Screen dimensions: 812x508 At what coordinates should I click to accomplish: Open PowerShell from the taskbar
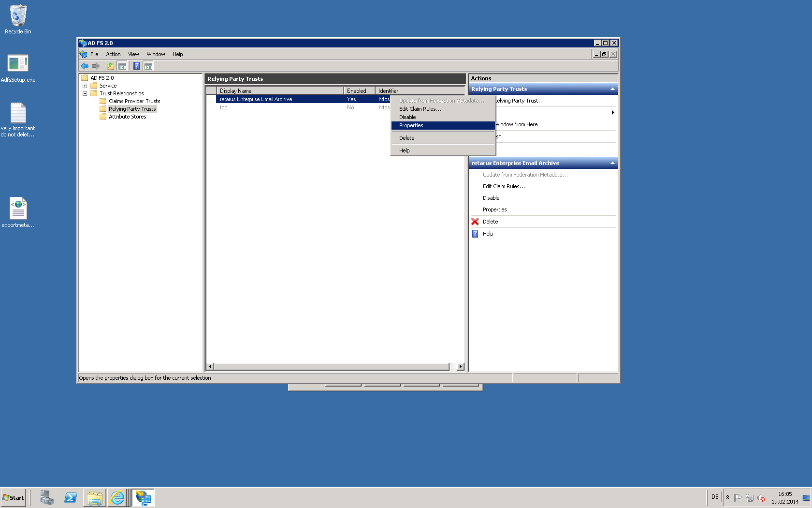71,498
